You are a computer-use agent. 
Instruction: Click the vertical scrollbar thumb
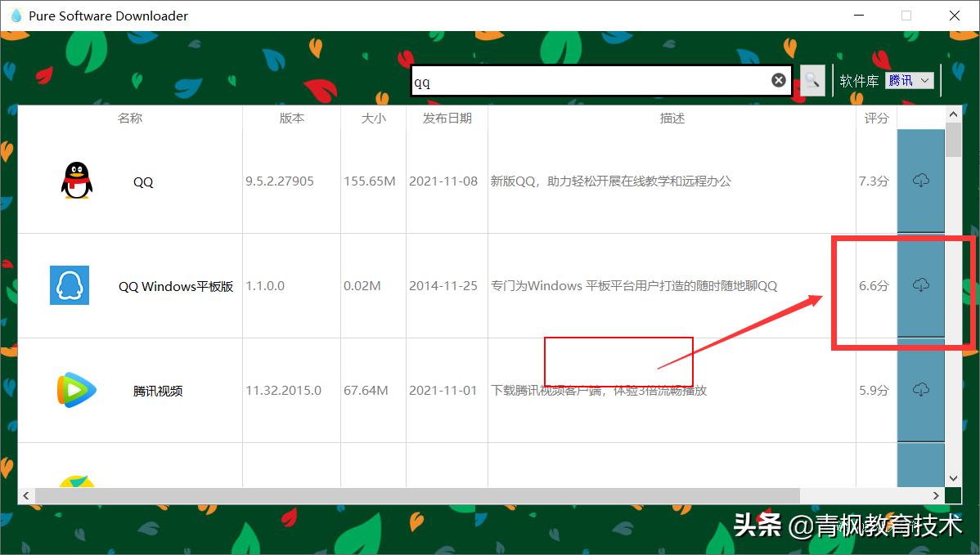tap(953, 140)
